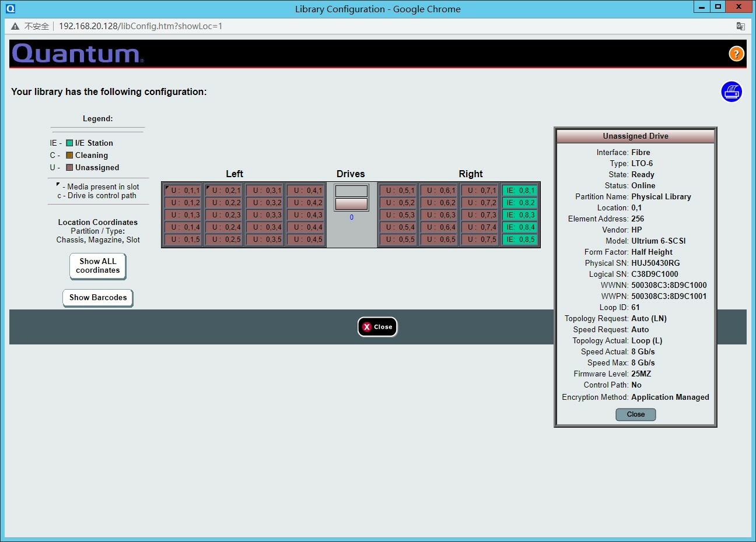Minimize the Library Configuration Chrome window
756x542 pixels.
click(x=702, y=7)
